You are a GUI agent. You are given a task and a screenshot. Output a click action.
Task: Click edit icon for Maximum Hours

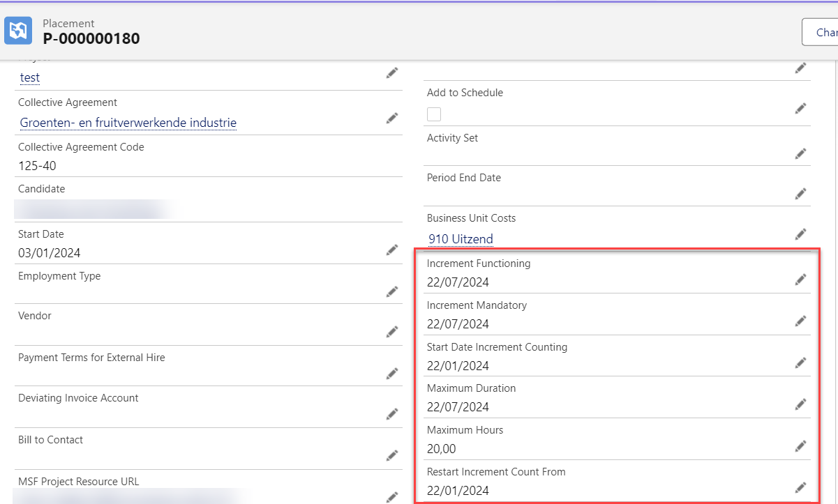click(800, 445)
